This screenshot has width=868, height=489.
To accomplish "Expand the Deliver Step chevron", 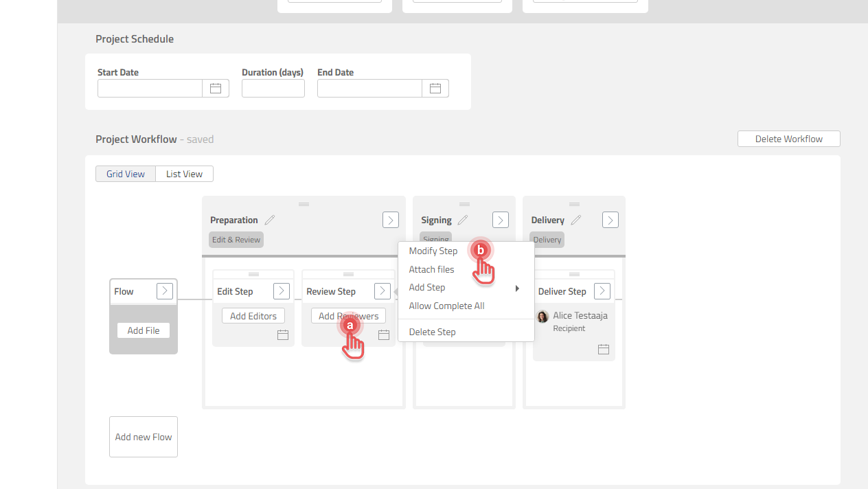I will 602,291.
